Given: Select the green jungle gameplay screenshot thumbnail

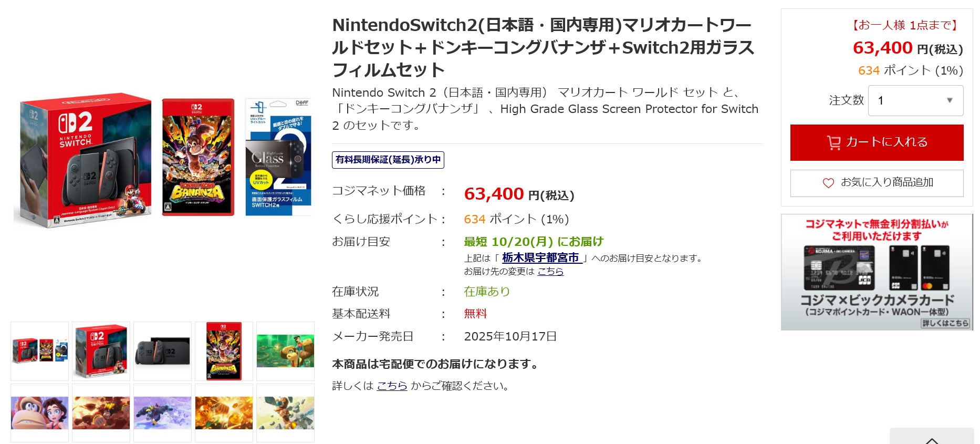Looking at the screenshot, I should click(285, 351).
